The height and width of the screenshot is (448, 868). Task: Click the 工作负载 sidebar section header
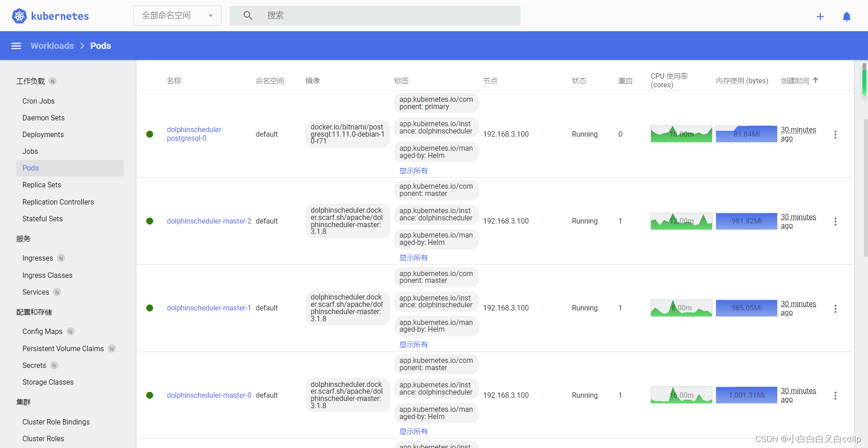tap(31, 81)
